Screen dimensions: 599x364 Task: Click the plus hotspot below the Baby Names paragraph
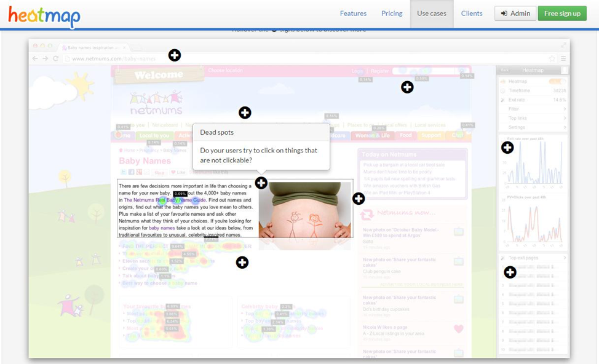point(242,263)
